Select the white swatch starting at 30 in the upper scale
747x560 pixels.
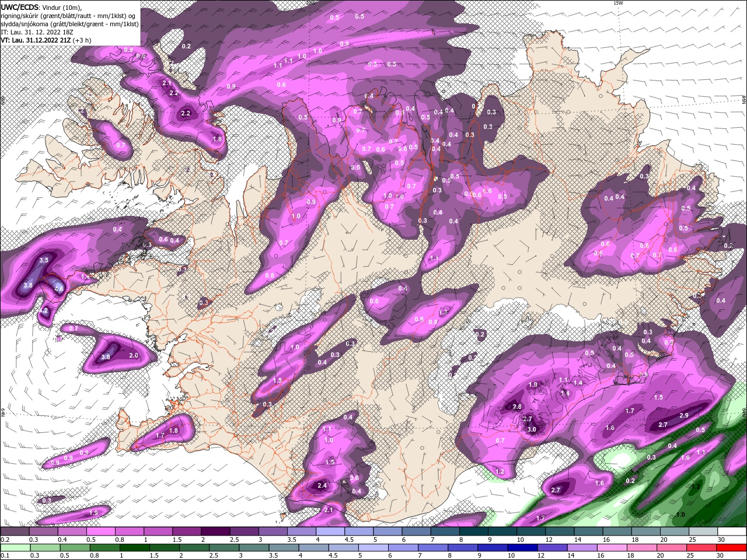pyautogui.click(x=731, y=531)
